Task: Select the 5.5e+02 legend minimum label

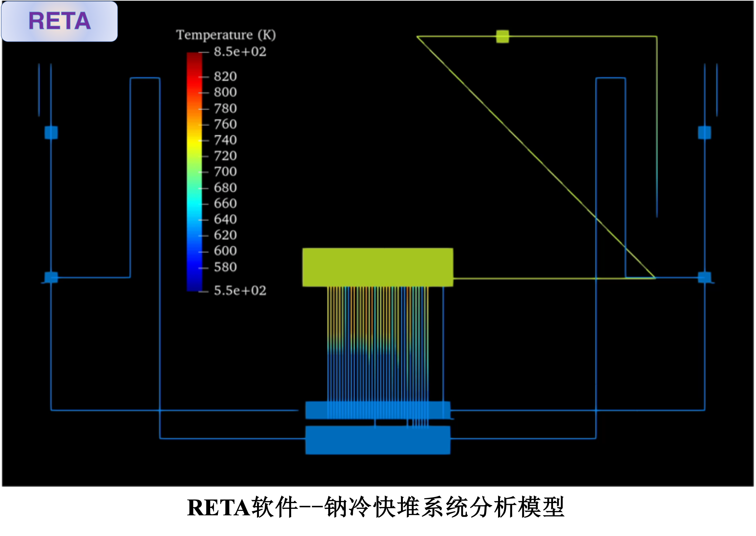Action: point(240,291)
